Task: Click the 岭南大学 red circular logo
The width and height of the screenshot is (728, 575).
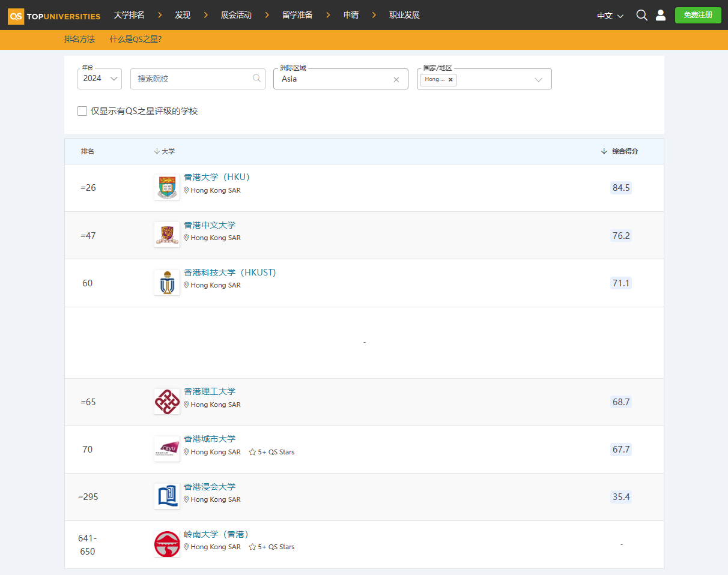Action: click(x=167, y=544)
